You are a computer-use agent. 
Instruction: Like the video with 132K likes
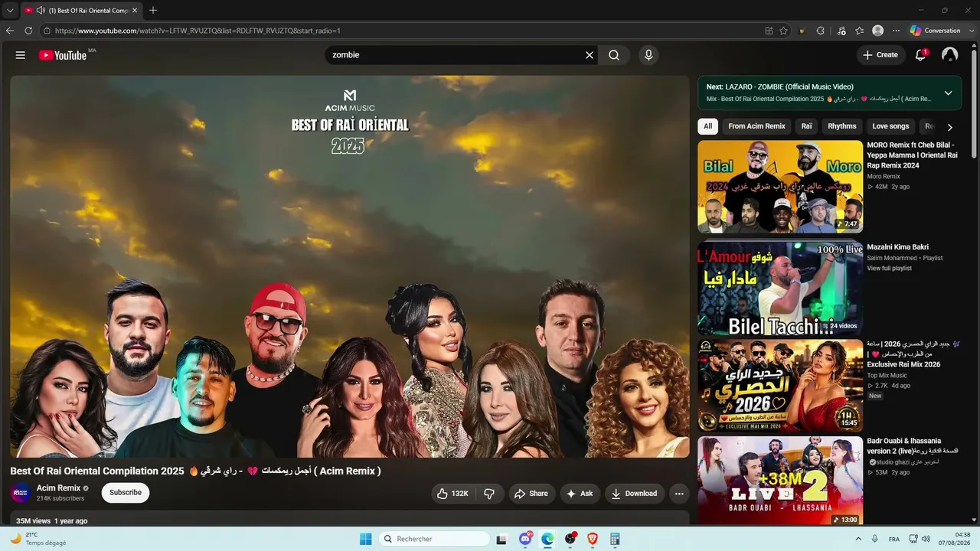(x=452, y=494)
